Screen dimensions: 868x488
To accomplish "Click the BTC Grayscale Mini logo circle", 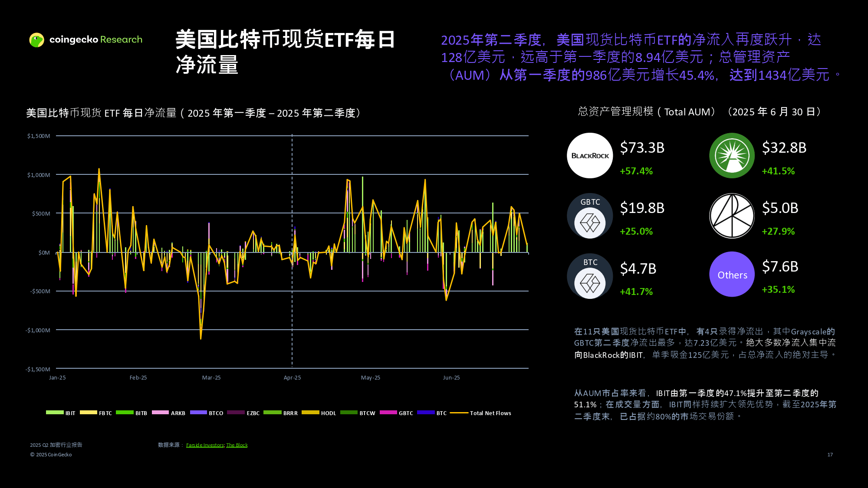I will (x=590, y=276).
